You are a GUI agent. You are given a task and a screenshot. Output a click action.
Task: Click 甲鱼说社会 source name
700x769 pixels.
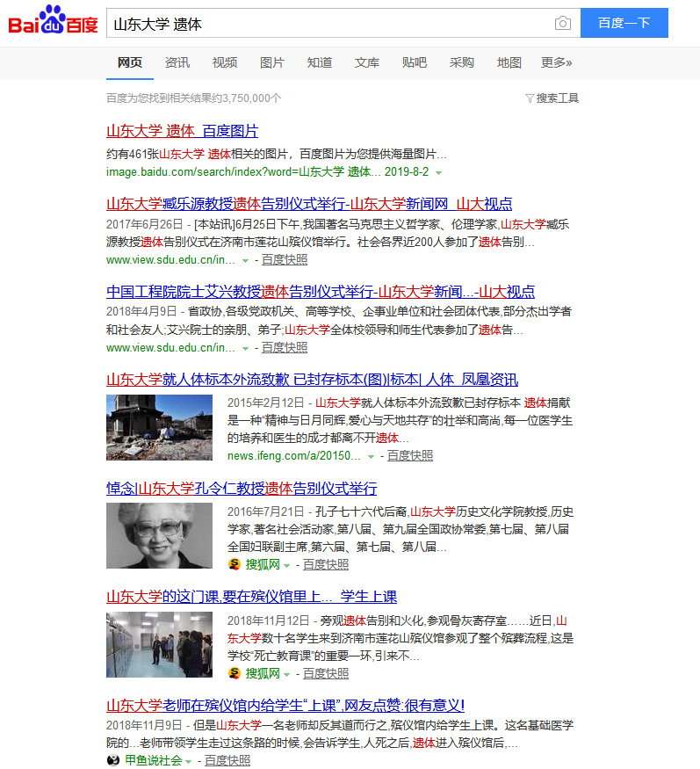point(154,761)
